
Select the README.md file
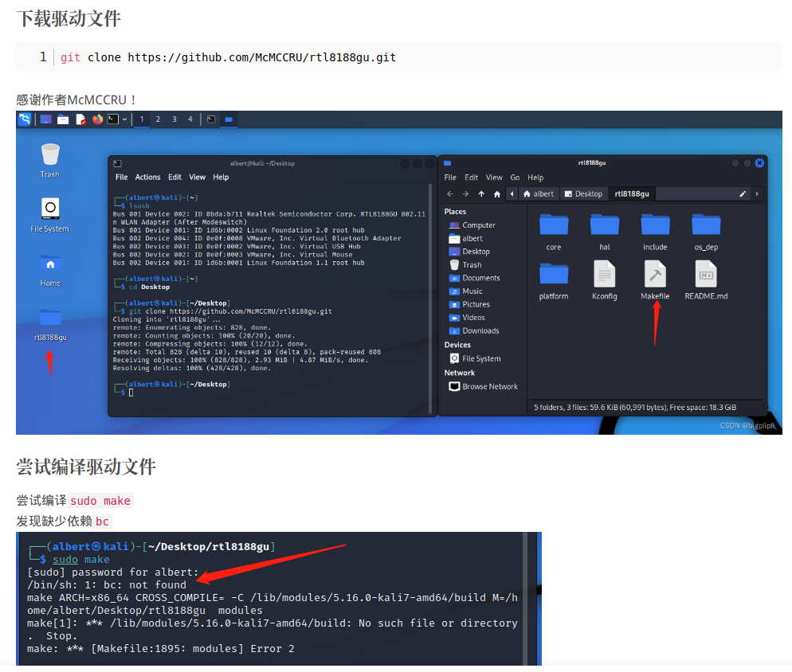tap(706, 281)
